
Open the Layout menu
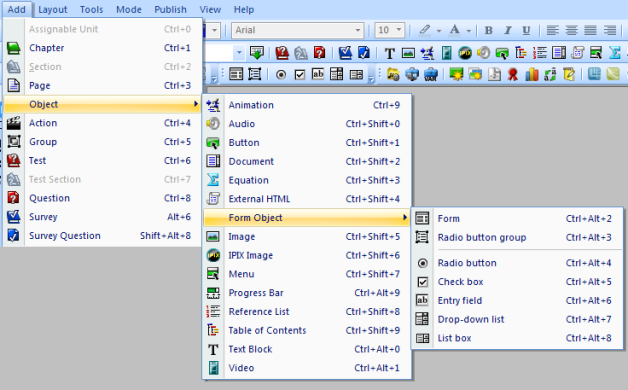pyautogui.click(x=53, y=9)
